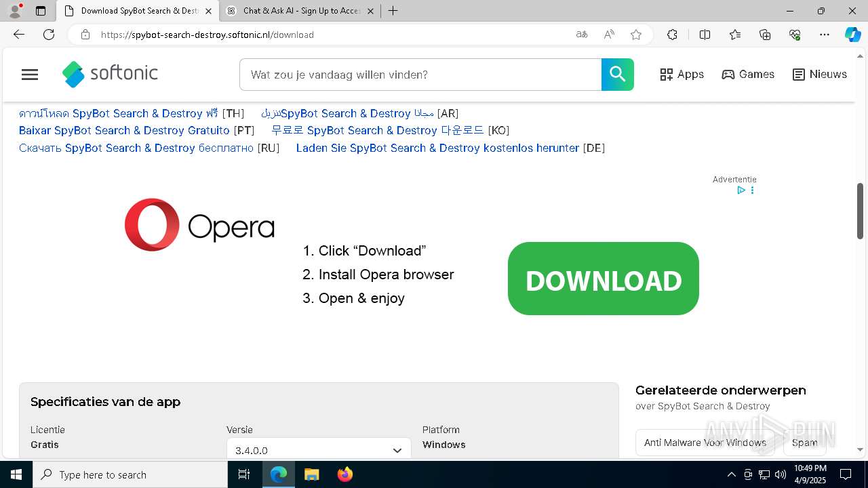Click the green Opera DOWNLOAD button
868x488 pixels.
(604, 279)
